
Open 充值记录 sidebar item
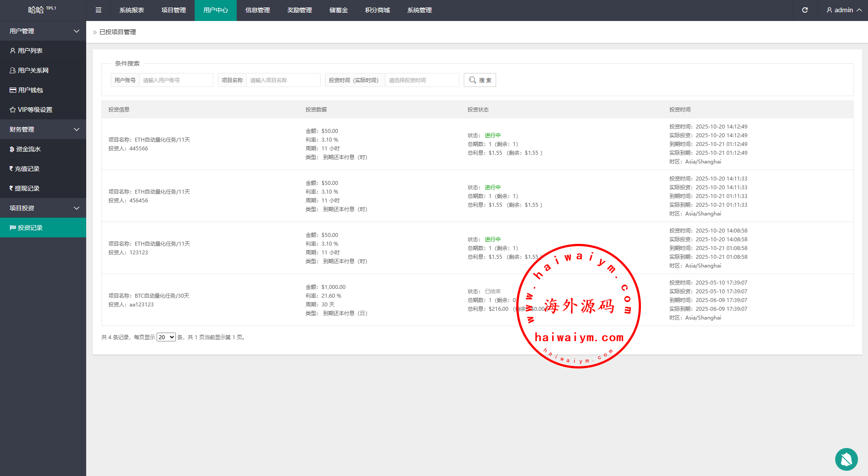(x=27, y=169)
